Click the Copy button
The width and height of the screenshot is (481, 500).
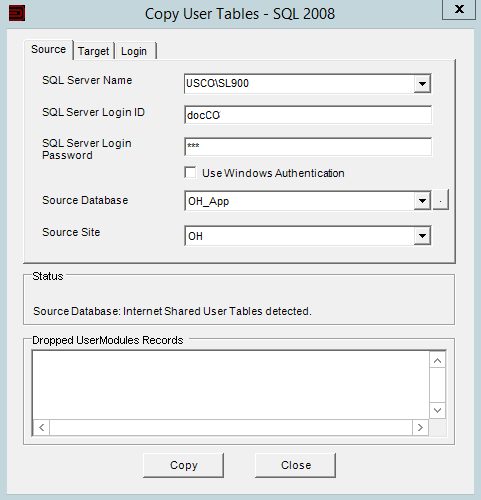[x=184, y=465]
